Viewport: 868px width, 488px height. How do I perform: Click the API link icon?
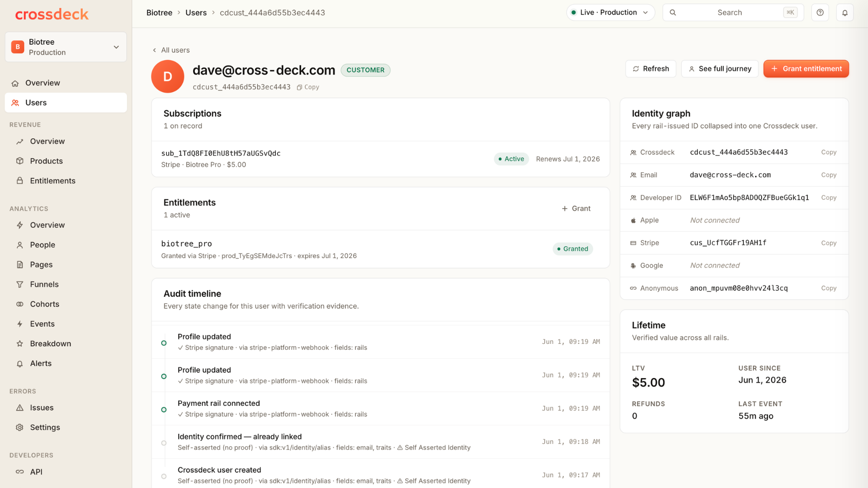click(x=20, y=472)
